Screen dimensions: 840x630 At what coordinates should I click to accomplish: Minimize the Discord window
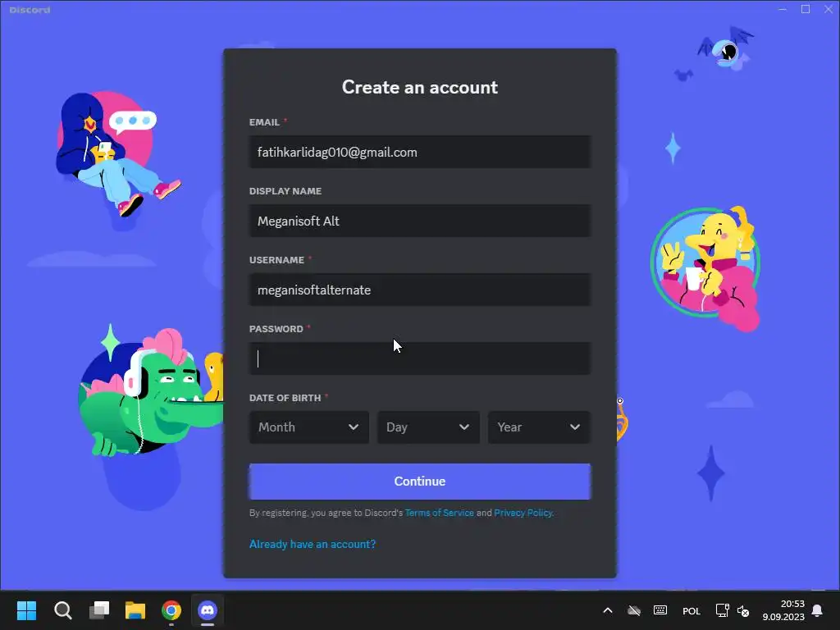[x=783, y=9]
